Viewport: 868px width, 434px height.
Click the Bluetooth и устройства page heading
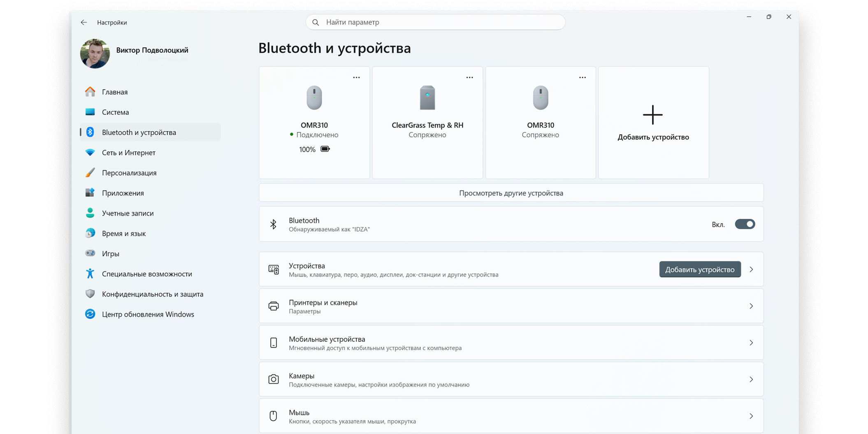pos(334,48)
